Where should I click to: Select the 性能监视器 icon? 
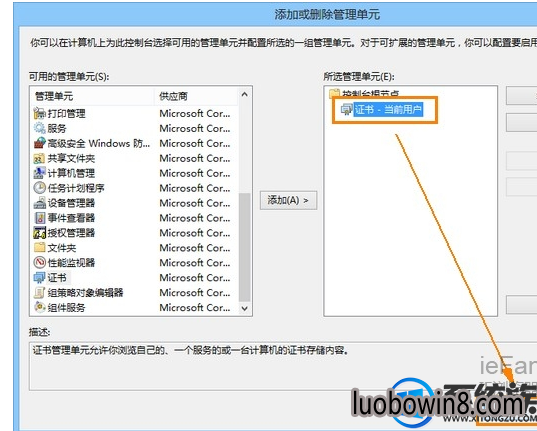click(39, 262)
